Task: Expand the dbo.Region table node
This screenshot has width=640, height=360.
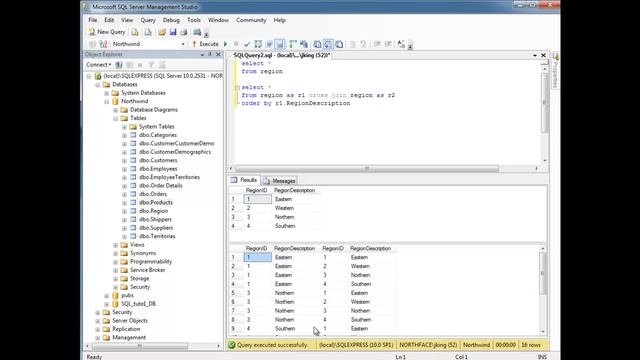Action: (124, 211)
